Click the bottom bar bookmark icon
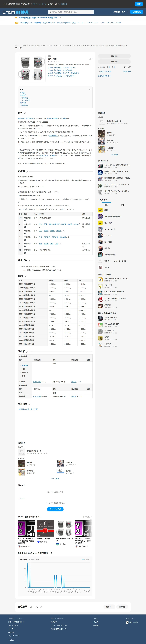The width and height of the screenshot is (146, 644). point(31,607)
